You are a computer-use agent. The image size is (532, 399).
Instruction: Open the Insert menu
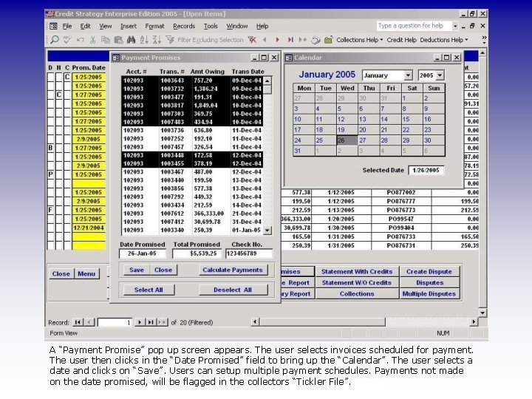(129, 26)
